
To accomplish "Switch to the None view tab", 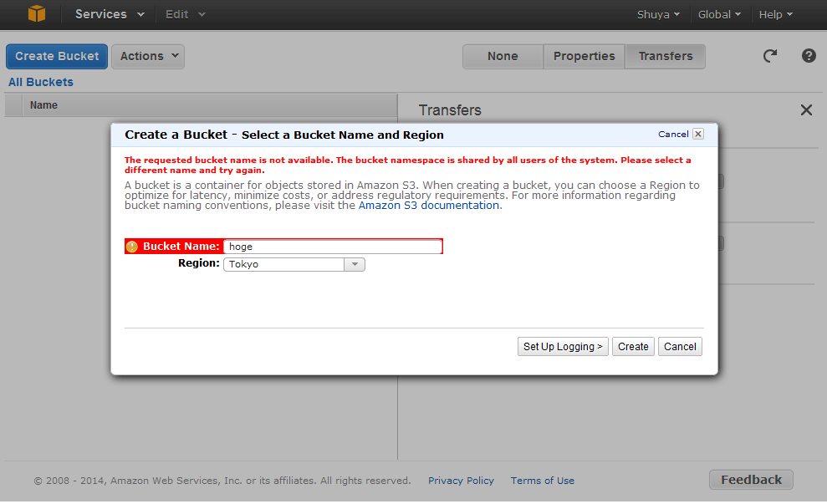I will pyautogui.click(x=503, y=56).
